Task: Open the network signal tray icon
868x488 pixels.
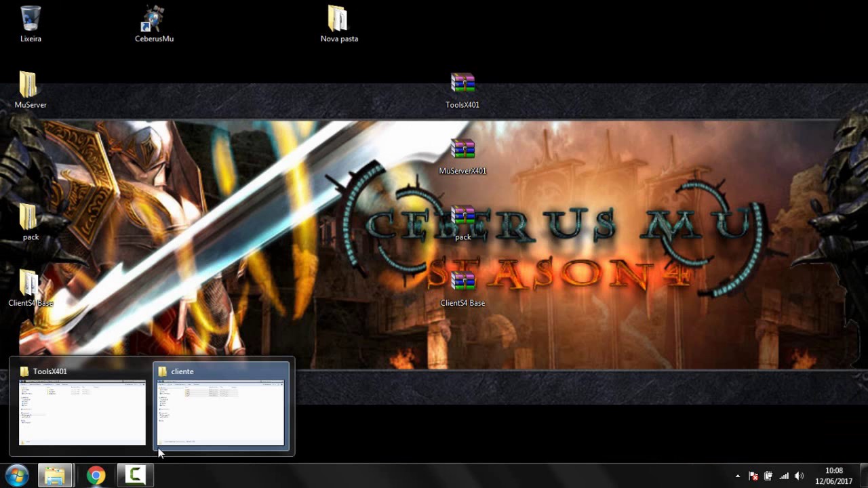Action: click(784, 476)
